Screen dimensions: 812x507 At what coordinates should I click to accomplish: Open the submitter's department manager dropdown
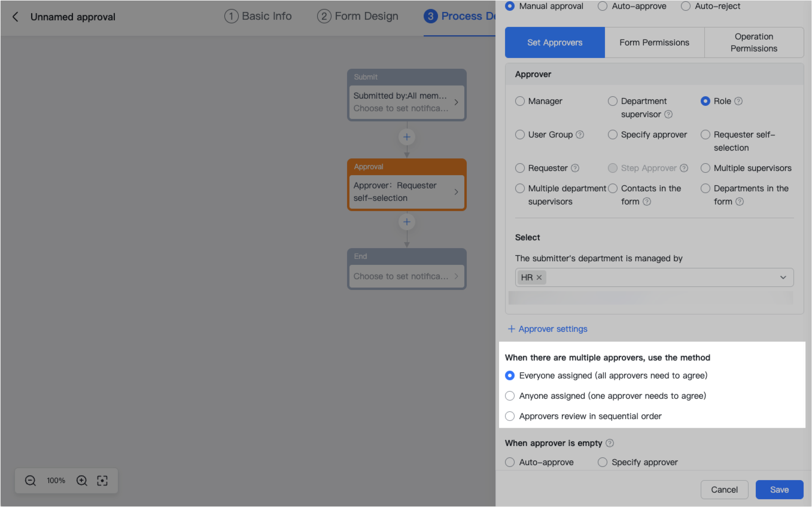(x=783, y=277)
